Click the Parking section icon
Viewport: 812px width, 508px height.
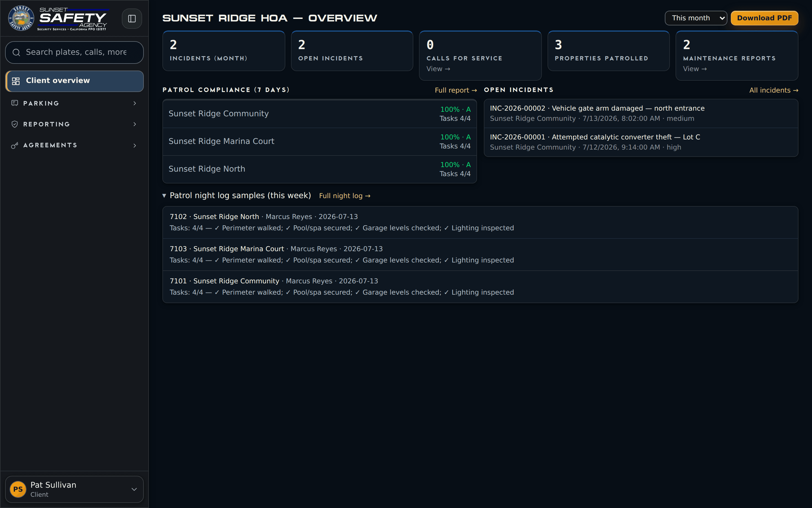click(x=15, y=103)
